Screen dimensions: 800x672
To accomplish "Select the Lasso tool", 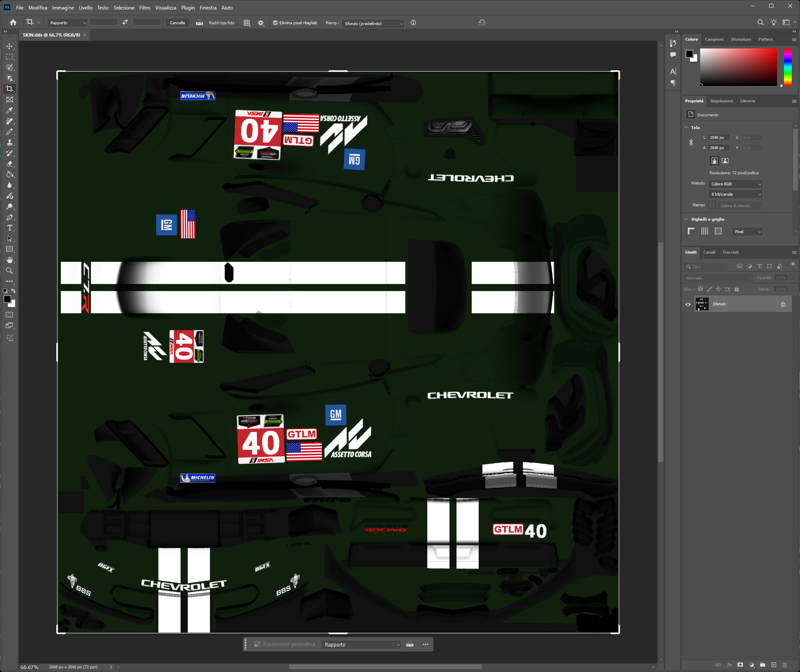I will (x=10, y=67).
